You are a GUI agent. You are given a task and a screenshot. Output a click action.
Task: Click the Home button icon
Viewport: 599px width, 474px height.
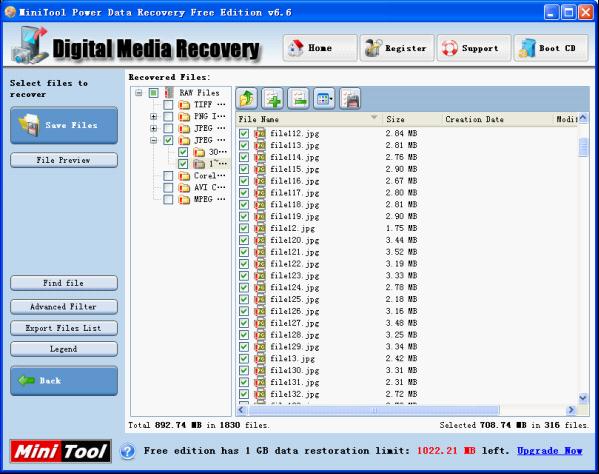pos(296,48)
